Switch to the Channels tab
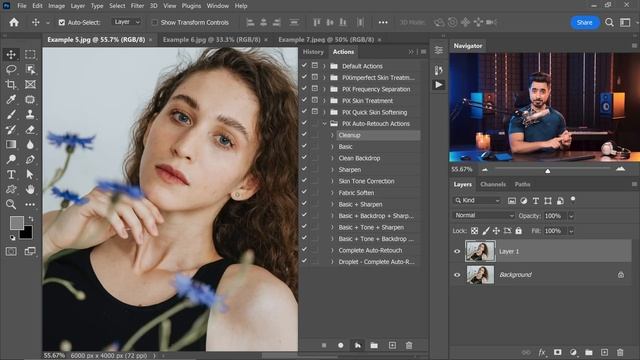Image resolution: width=640 pixels, height=360 pixels. click(x=493, y=184)
